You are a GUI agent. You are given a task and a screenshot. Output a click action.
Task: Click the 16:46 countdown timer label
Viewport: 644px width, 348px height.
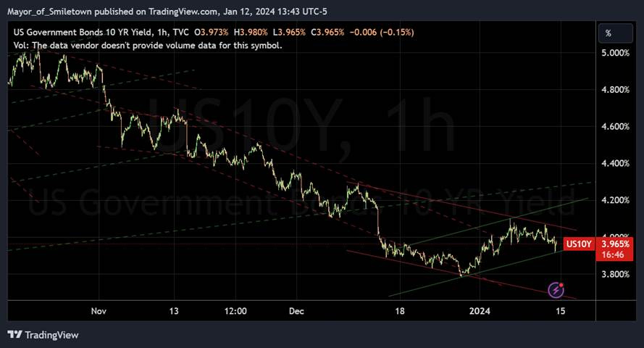[x=612, y=254]
